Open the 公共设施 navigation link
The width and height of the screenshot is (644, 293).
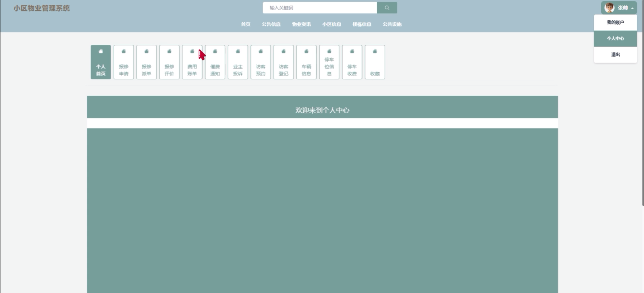pos(392,24)
